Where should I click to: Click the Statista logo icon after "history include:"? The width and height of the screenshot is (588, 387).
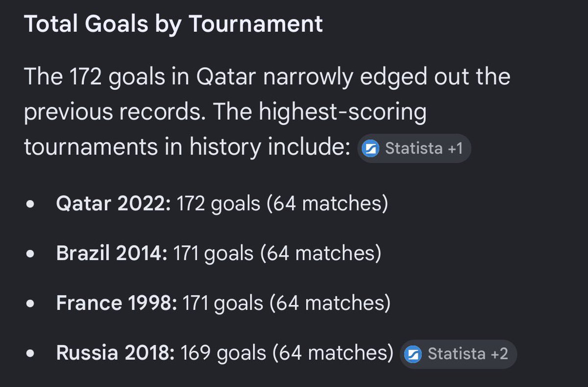click(371, 149)
